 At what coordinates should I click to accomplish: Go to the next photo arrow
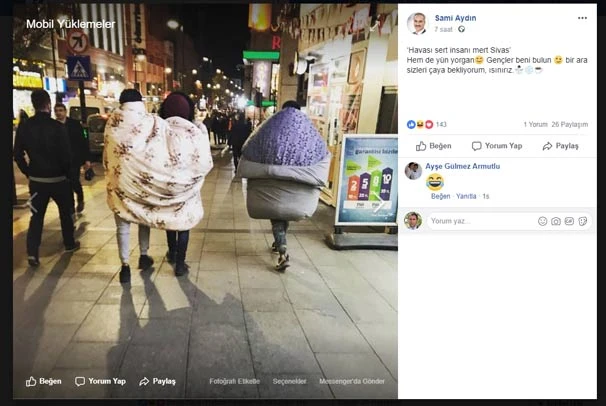click(378, 203)
